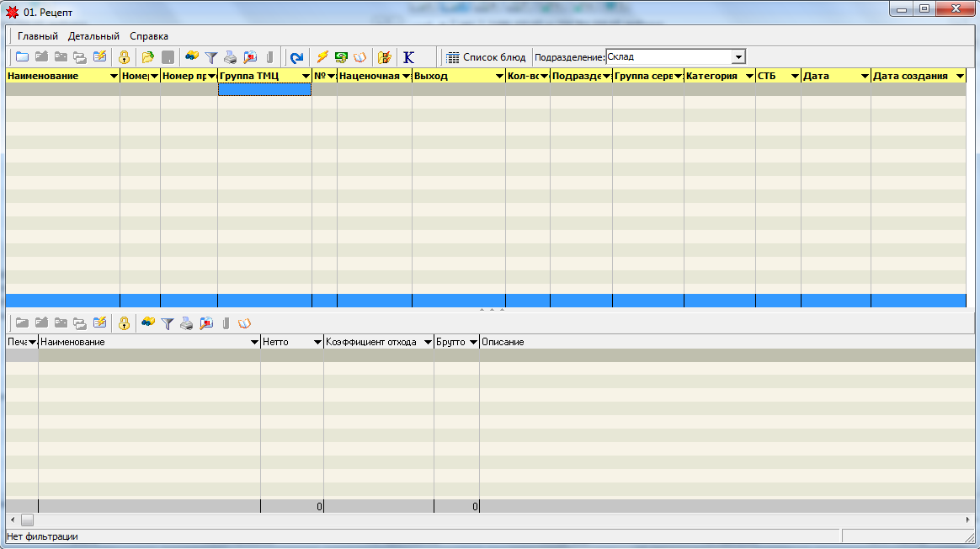Open the Главный menu
The height and width of the screenshot is (549, 980).
(x=38, y=36)
